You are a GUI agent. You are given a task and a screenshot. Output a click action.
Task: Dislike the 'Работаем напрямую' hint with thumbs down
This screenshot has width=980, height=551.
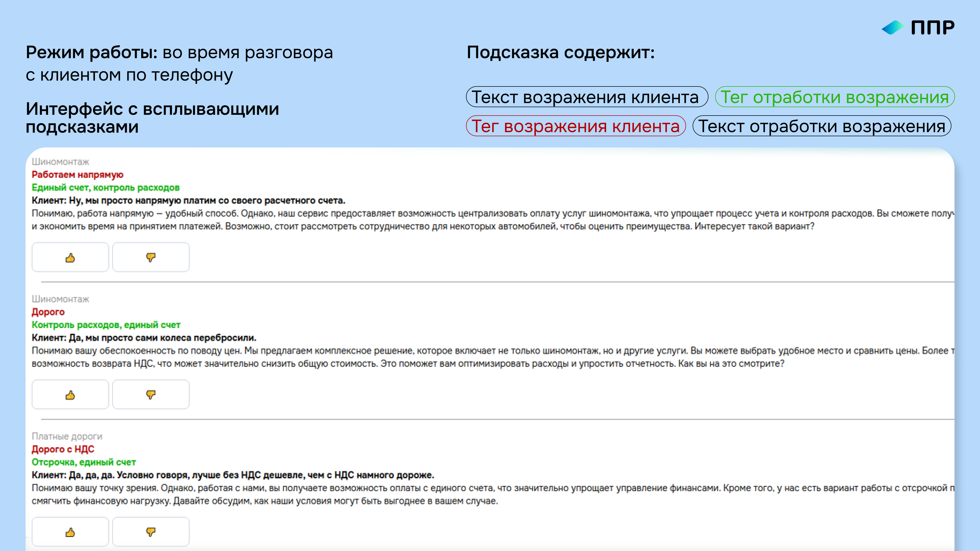click(x=151, y=257)
